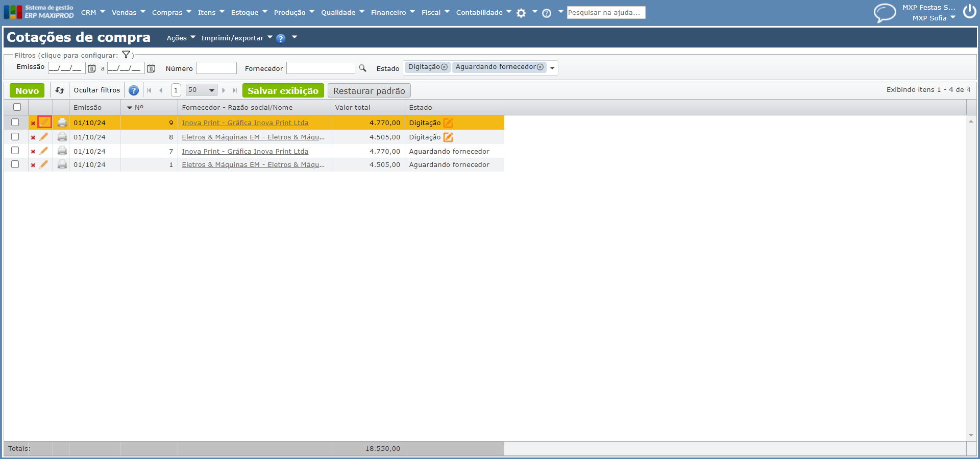Delete quotation number 7 with red X
This screenshot has height=459, width=980.
(x=33, y=152)
